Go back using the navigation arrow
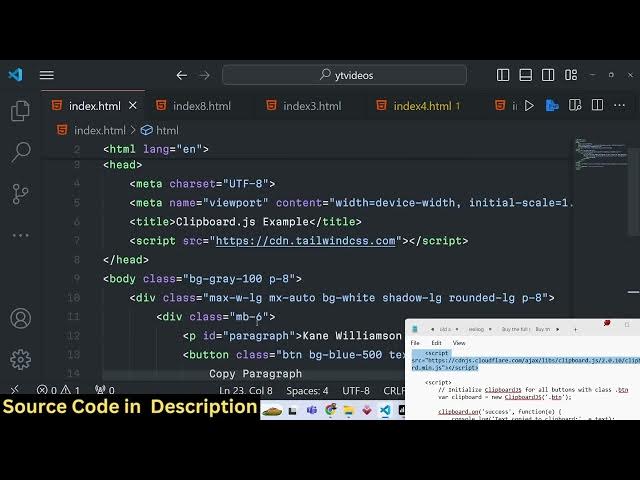640x480 pixels. coord(181,75)
